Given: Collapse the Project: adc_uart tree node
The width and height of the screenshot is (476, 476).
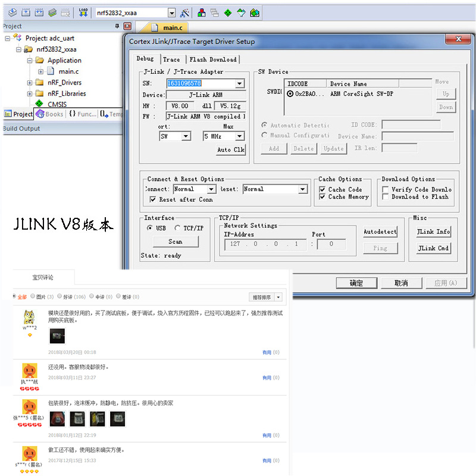Looking at the screenshot, I should pyautogui.click(x=8, y=38).
